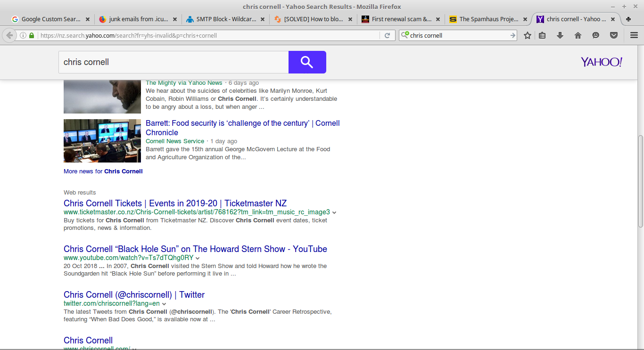Go back with the browser back arrow

(x=9, y=35)
